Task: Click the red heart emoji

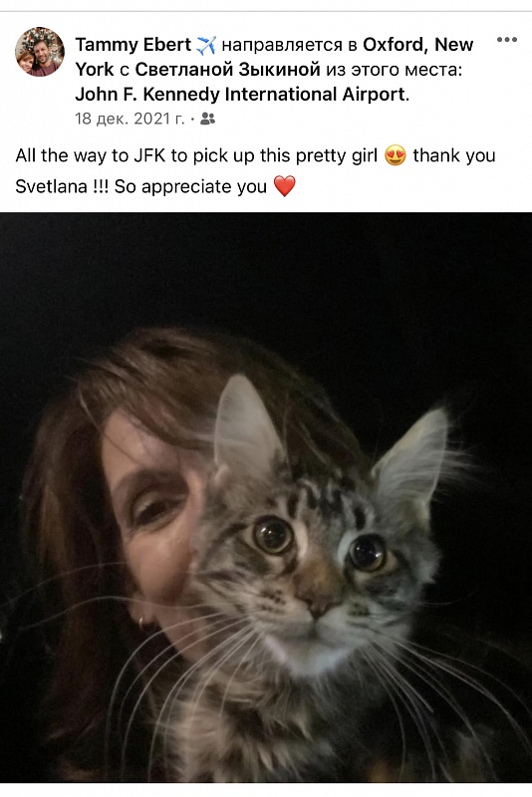Action: pyautogui.click(x=285, y=186)
